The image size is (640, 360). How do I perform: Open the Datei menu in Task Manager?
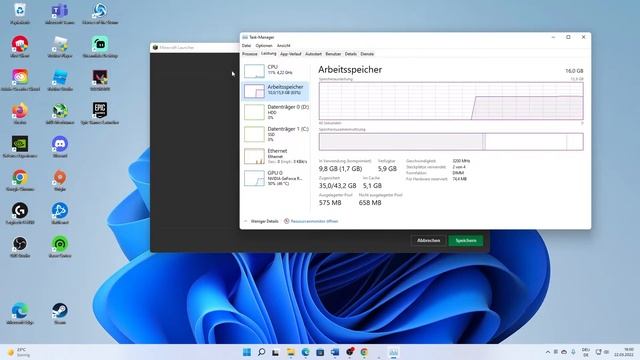pos(246,45)
